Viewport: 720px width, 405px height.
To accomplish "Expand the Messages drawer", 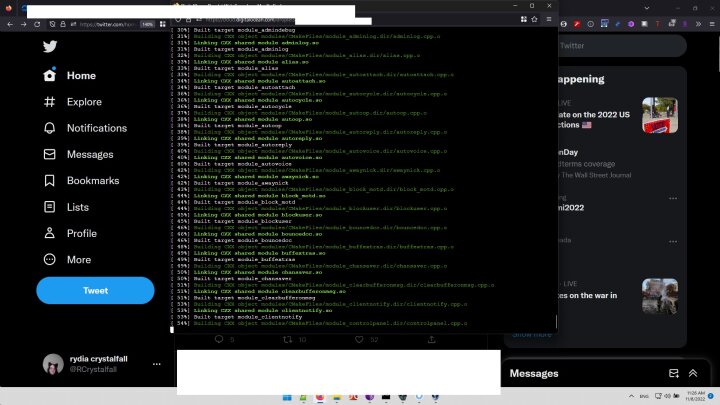I will 693,373.
